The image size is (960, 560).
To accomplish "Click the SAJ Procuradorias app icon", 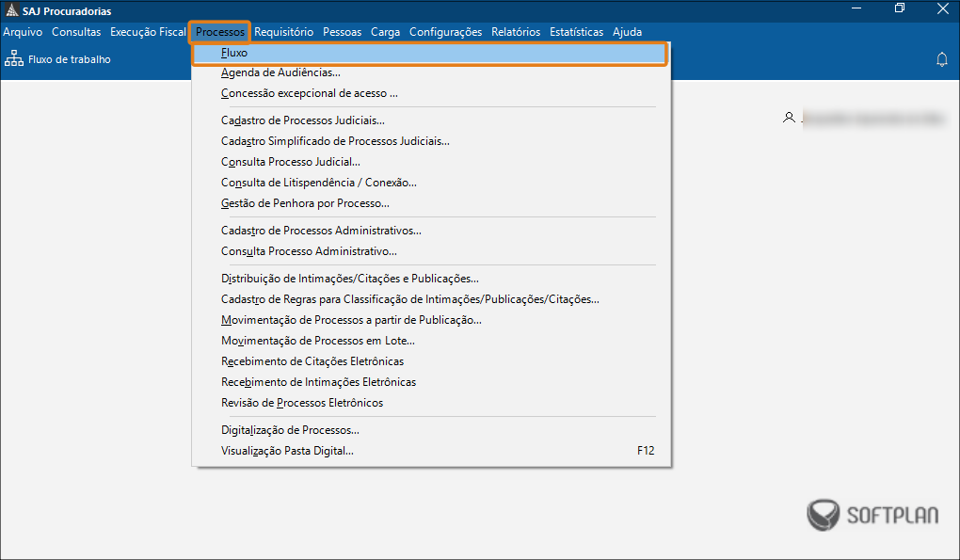I will (x=10, y=11).
